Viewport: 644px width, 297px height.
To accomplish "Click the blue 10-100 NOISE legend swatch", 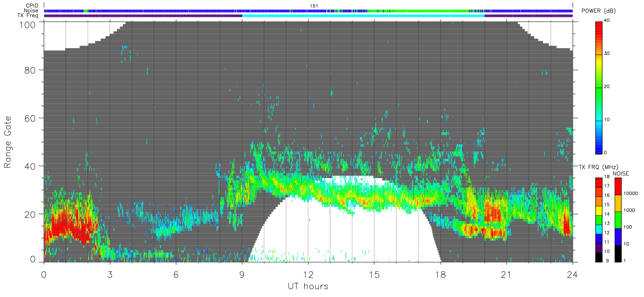I will coord(617,236).
